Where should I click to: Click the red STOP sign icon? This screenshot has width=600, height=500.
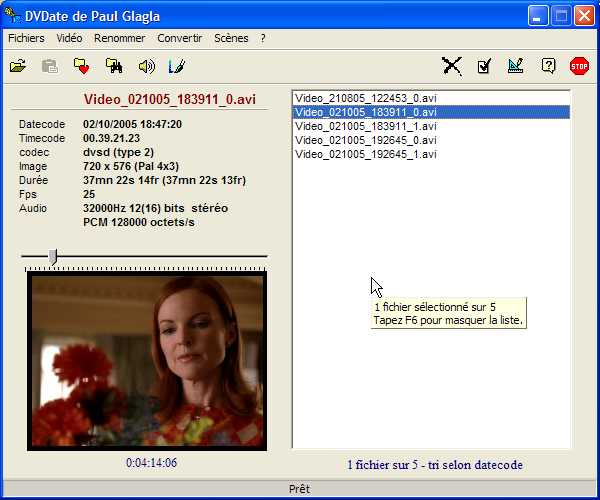click(579, 66)
